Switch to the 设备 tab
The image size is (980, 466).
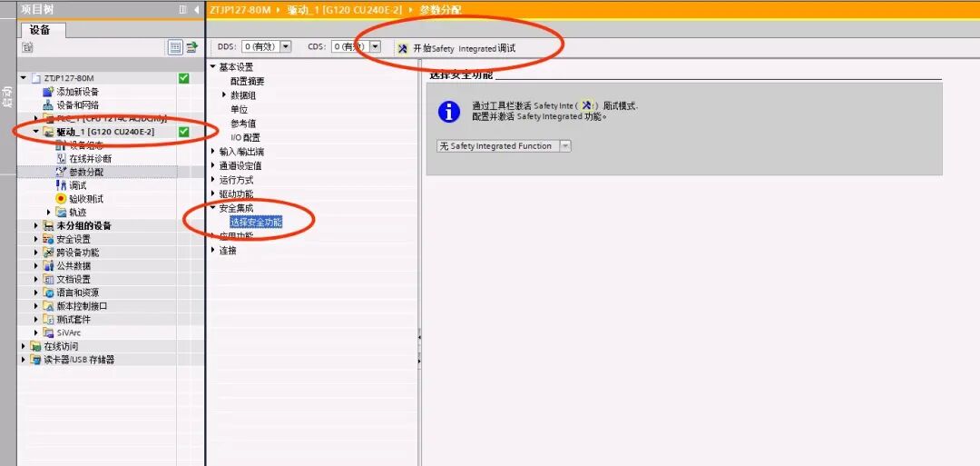tap(43, 29)
